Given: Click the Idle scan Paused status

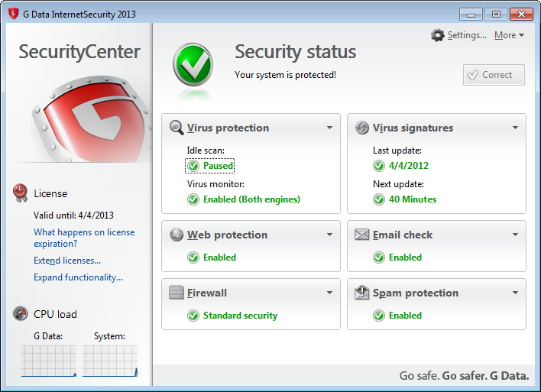Looking at the screenshot, I should [x=218, y=166].
